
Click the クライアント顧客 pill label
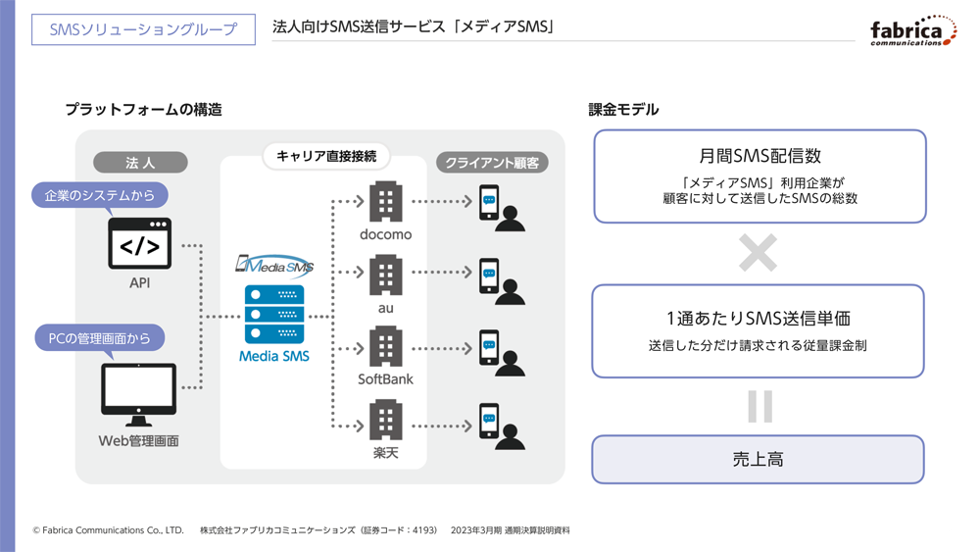coord(492,163)
